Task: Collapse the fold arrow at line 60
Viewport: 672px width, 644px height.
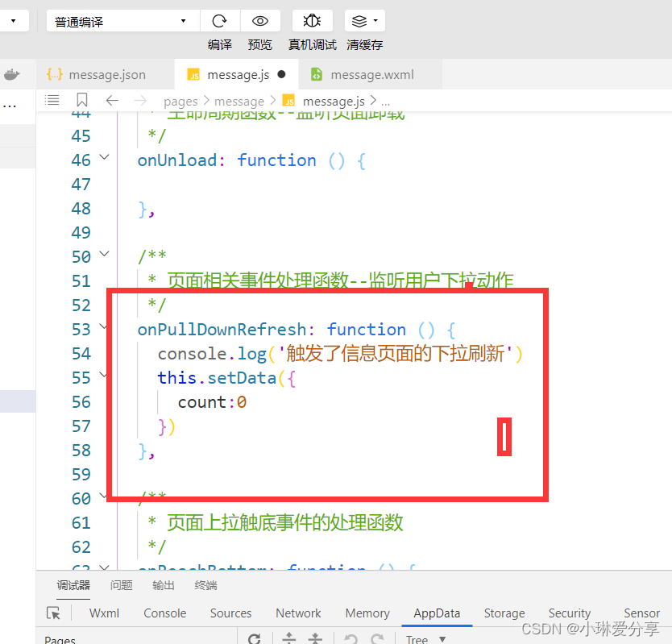Action: pos(103,496)
